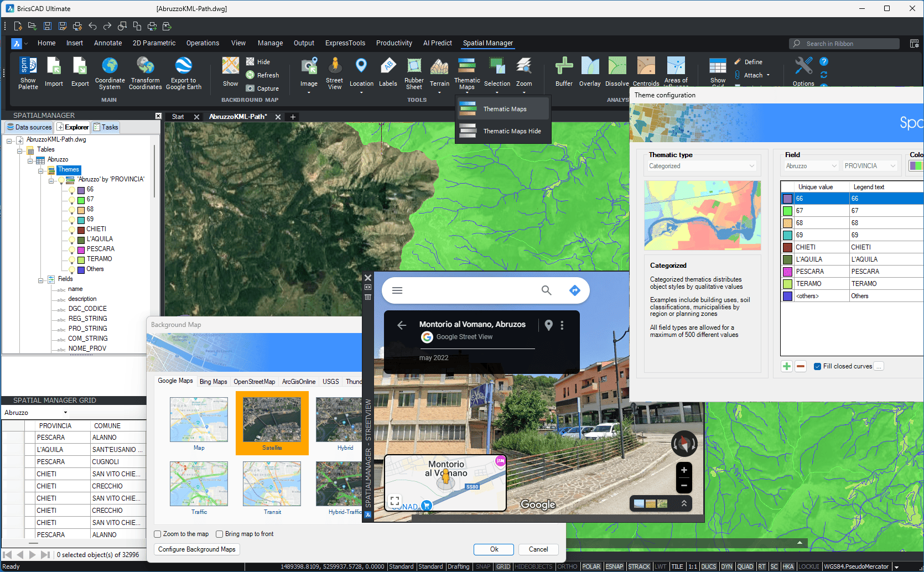Toggle POLAR in status bar

click(591, 566)
